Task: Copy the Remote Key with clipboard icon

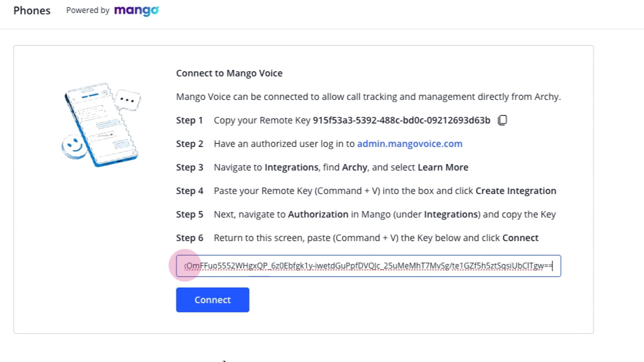Action: (x=502, y=120)
